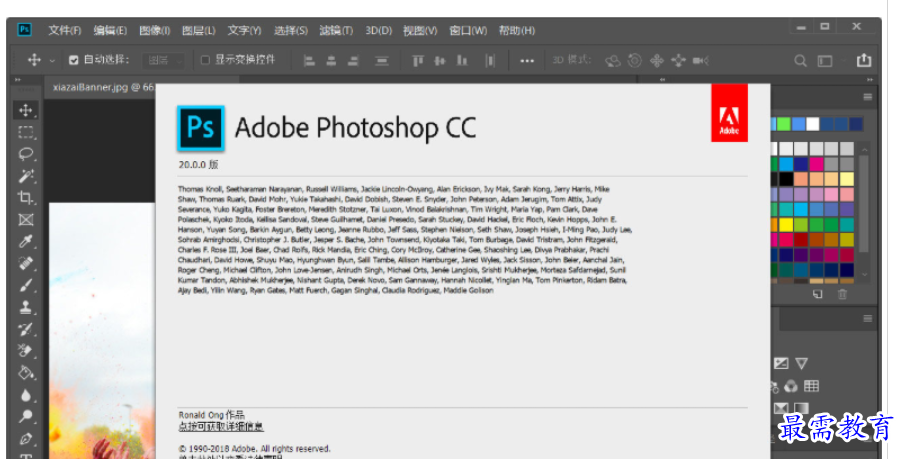The width and height of the screenshot is (902, 459).
Task: Open the three-dots more align options
Action: coord(527,61)
